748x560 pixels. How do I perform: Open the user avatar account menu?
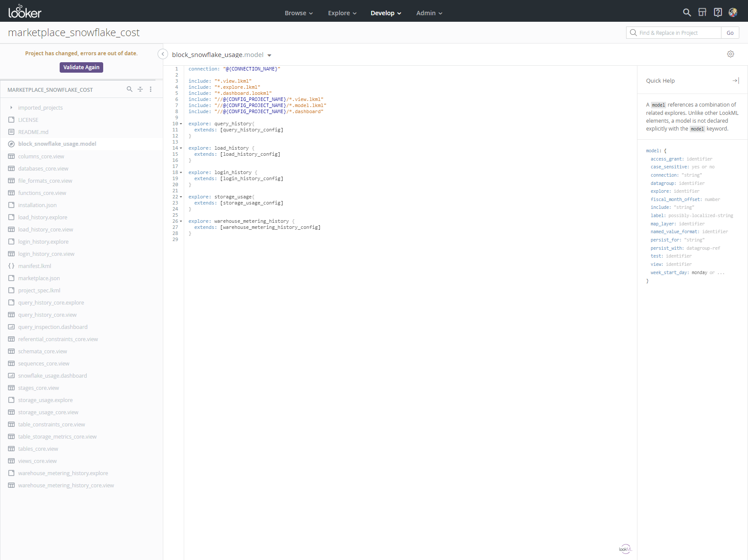(733, 12)
